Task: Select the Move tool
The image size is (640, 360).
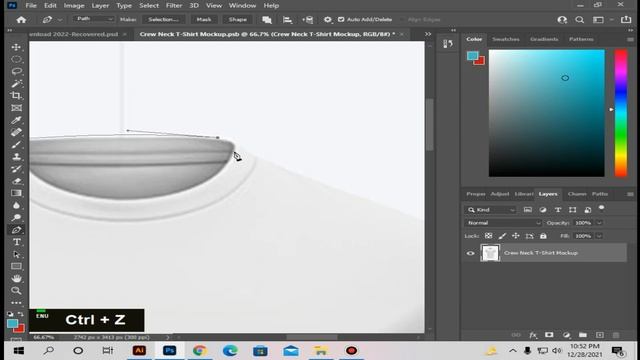Action: [16, 47]
